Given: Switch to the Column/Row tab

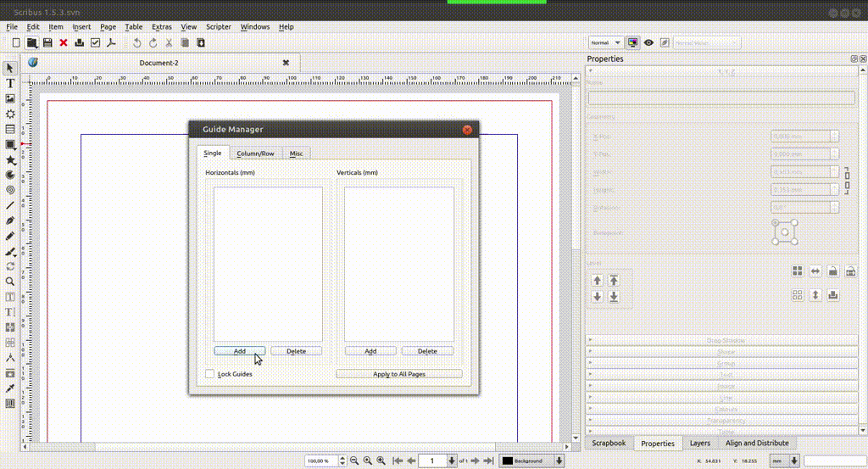Looking at the screenshot, I should pyautogui.click(x=255, y=154).
